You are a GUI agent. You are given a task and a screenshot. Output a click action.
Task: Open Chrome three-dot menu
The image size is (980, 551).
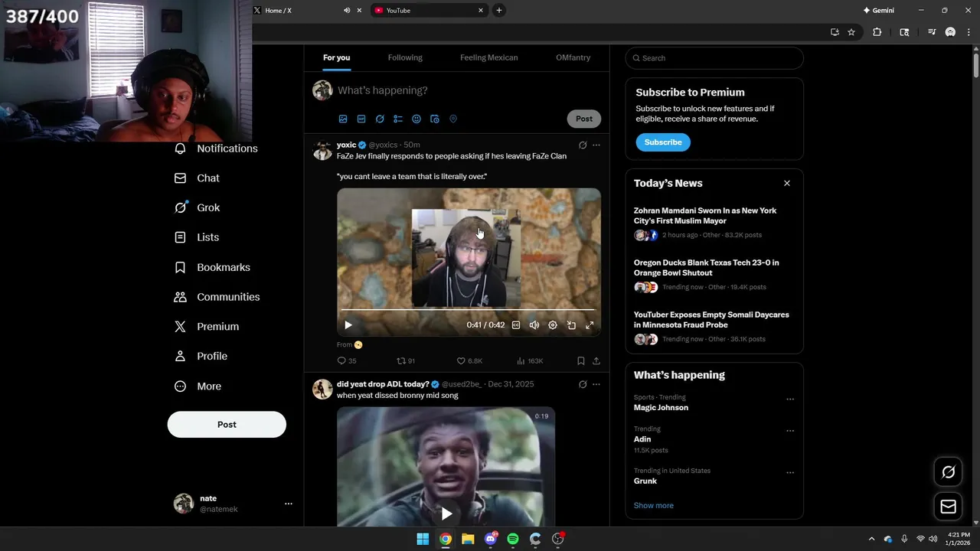(969, 32)
